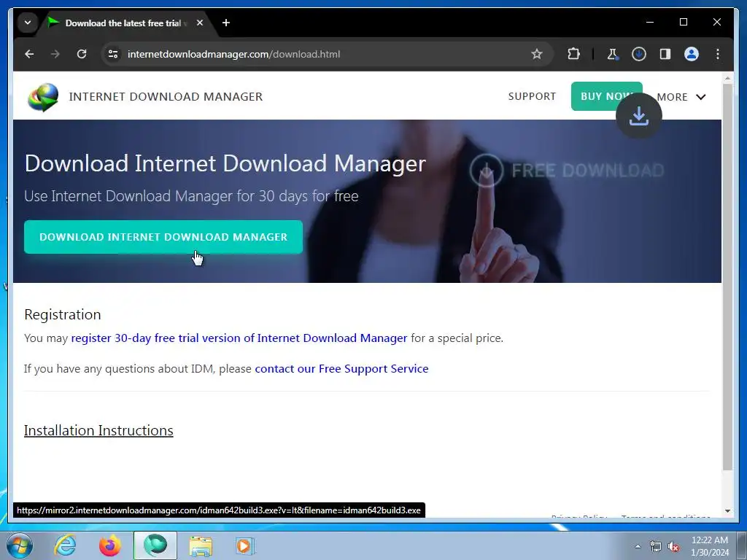The width and height of the screenshot is (747, 560).
Task: Click the IDM globe logo
Action: (43, 97)
